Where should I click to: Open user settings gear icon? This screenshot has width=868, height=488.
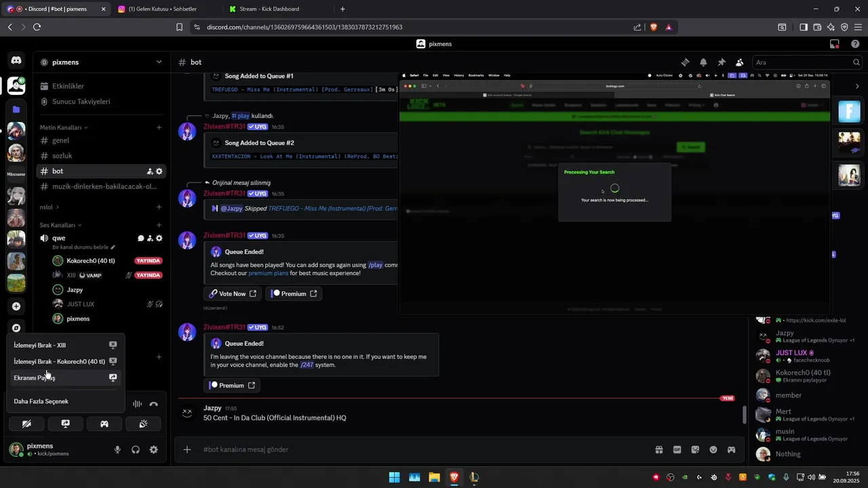154,449
